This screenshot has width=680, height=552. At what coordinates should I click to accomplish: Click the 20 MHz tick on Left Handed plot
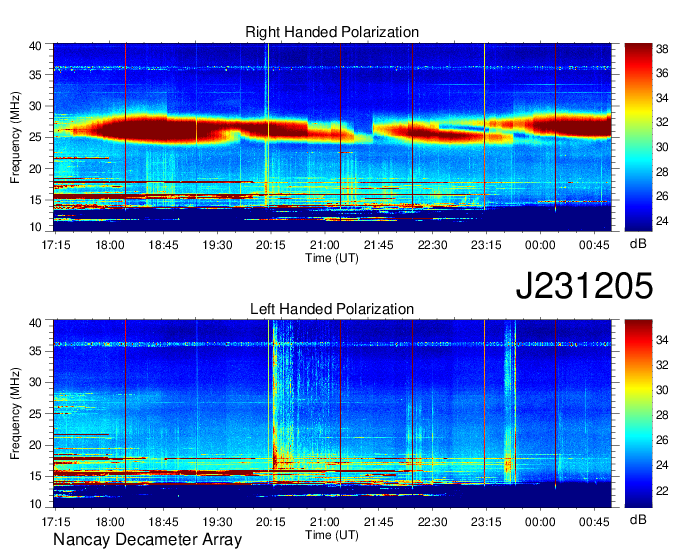pos(35,445)
